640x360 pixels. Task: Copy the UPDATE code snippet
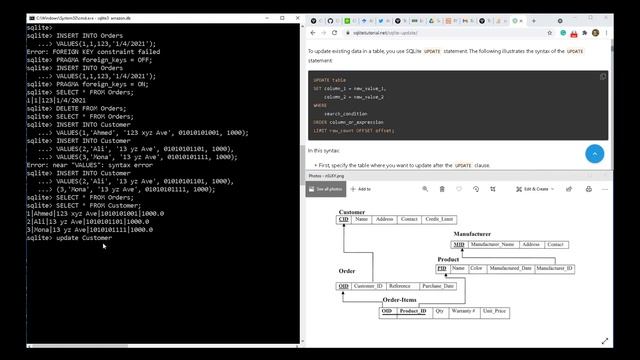(x=602, y=77)
